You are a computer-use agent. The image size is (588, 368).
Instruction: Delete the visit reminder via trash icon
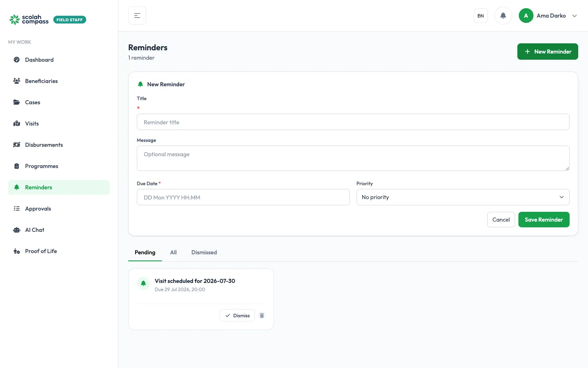pos(262,315)
